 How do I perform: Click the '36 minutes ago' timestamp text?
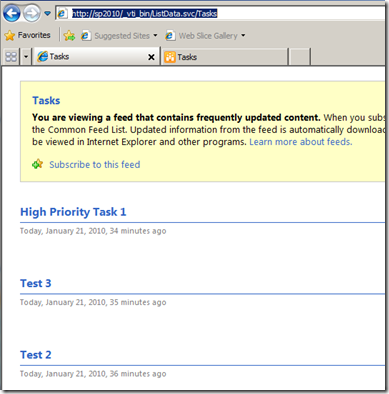138,374
